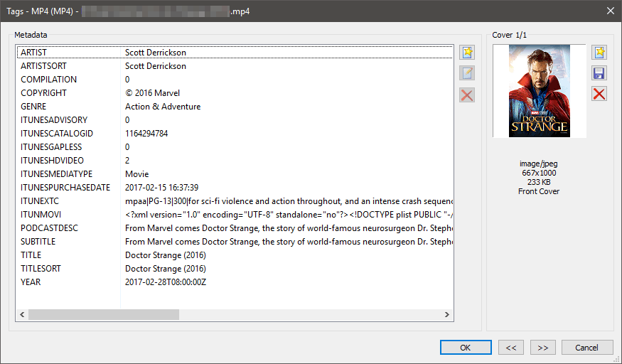Image resolution: width=622 pixels, height=364 pixels.
Task: Select the ARTIST metadata row
Action: tap(235, 53)
